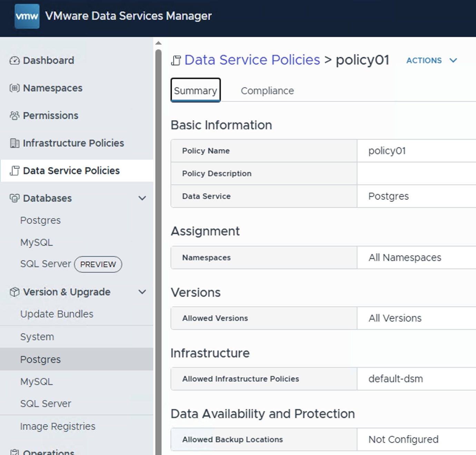
Task: Switch to the Compliance tab
Action: pos(267,91)
